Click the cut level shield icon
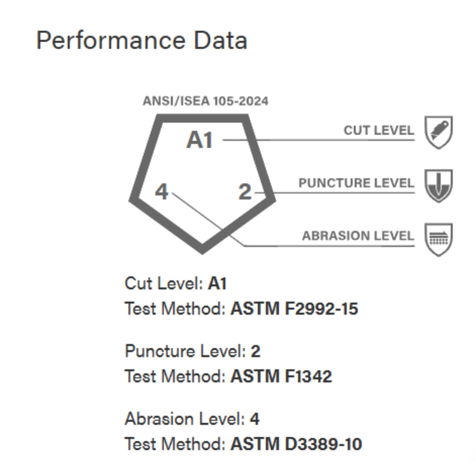476x476 pixels. [439, 132]
